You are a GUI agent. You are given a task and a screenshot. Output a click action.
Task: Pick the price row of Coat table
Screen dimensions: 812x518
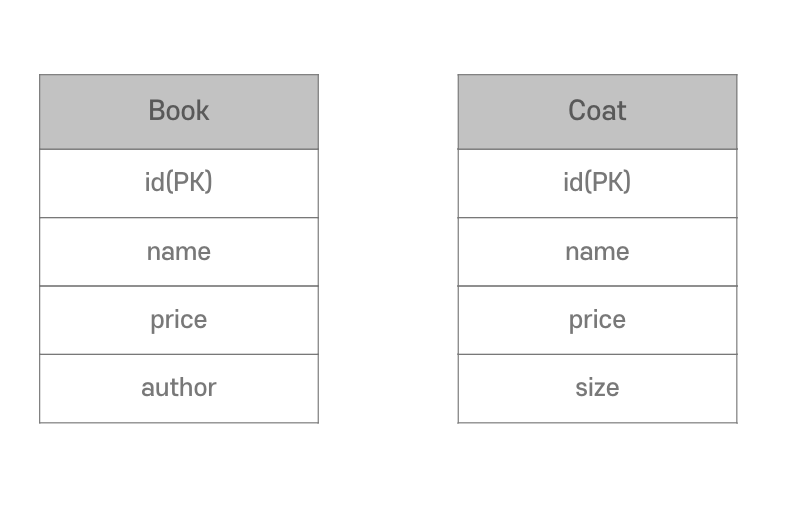[597, 320]
